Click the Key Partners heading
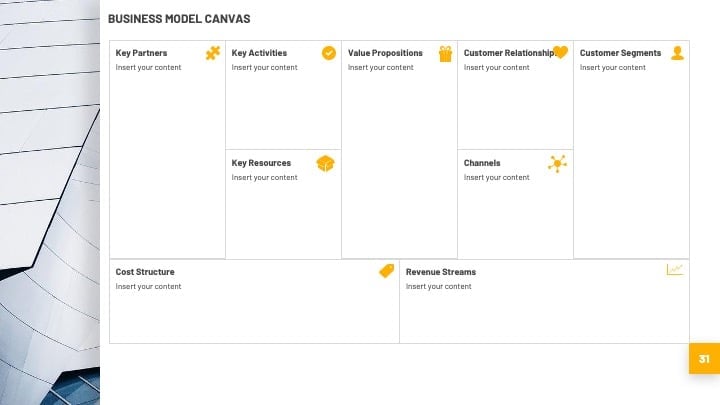The width and height of the screenshot is (720, 405). pos(141,53)
